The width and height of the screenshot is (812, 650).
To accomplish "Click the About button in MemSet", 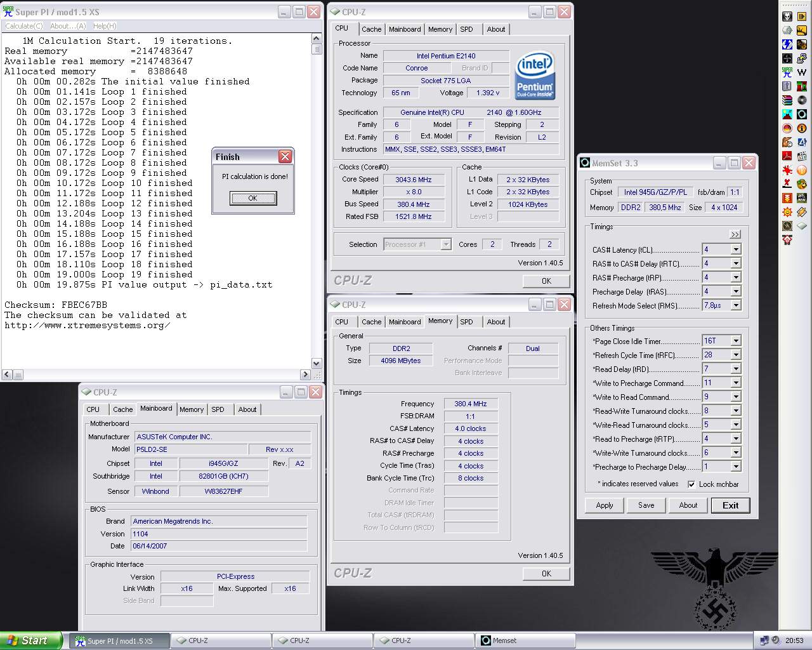I will point(688,505).
